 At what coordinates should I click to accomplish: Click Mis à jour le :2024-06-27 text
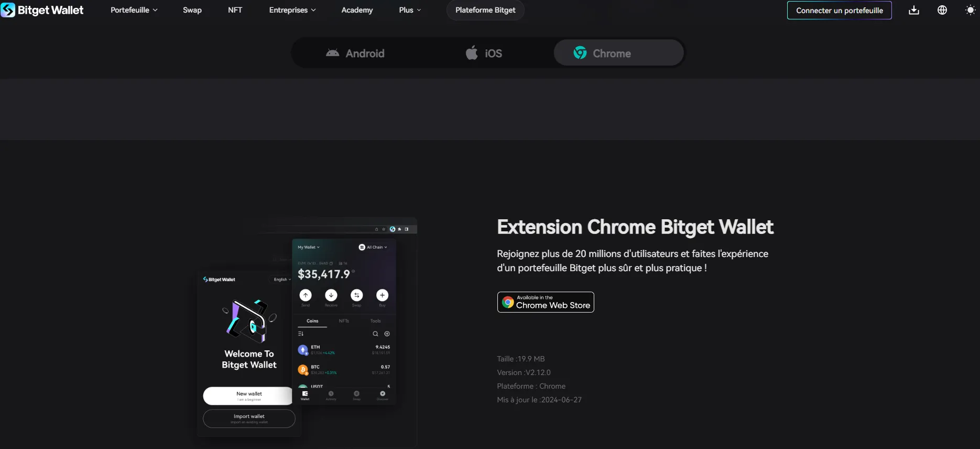pos(539,400)
